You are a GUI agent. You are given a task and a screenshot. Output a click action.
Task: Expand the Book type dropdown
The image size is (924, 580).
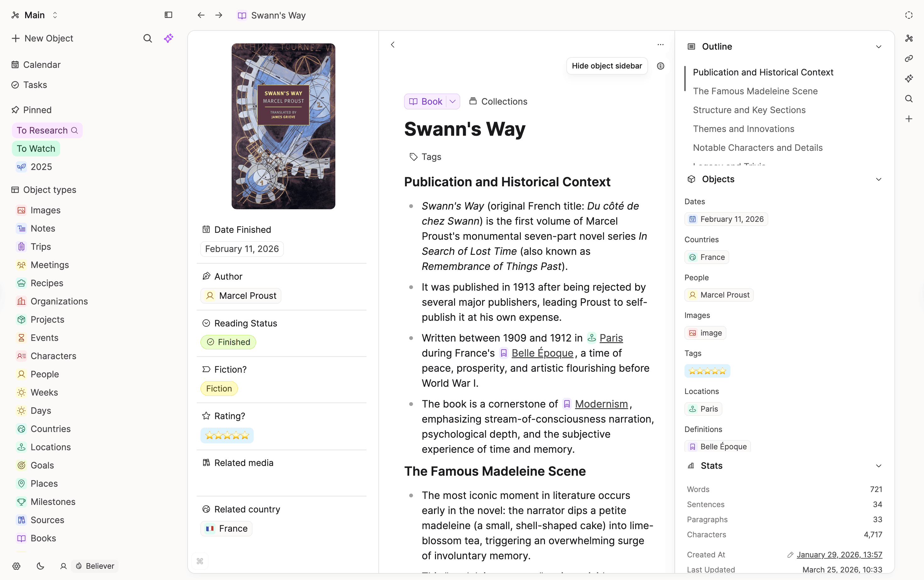[x=452, y=101]
